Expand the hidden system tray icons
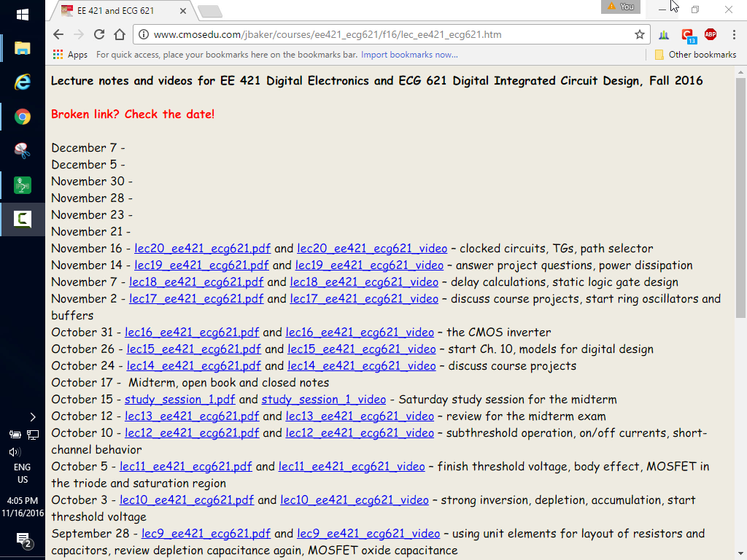 32,417
